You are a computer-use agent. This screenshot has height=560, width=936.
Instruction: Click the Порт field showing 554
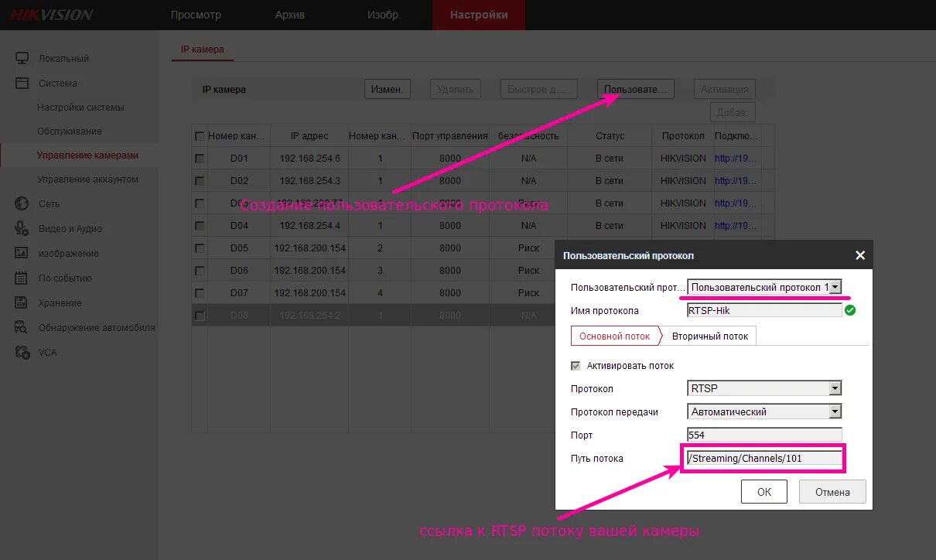(x=763, y=435)
